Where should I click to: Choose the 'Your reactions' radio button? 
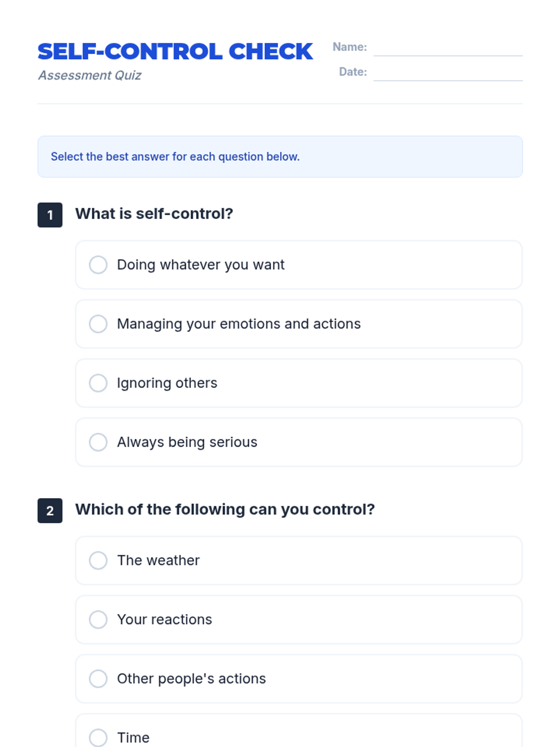click(x=98, y=620)
